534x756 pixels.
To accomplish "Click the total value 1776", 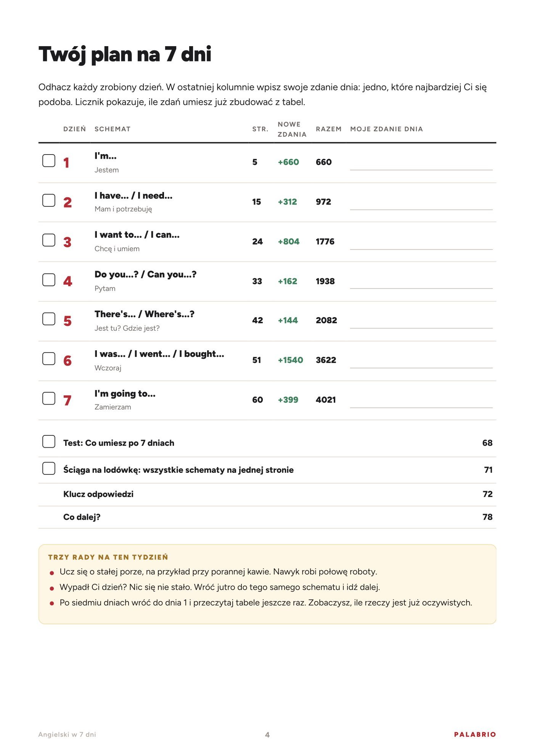I will (325, 242).
